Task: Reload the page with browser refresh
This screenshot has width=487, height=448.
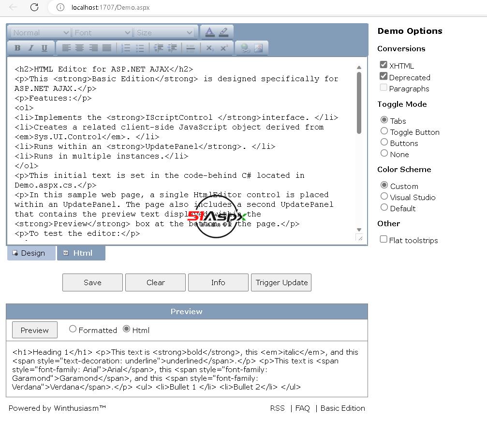Action: pyautogui.click(x=34, y=7)
